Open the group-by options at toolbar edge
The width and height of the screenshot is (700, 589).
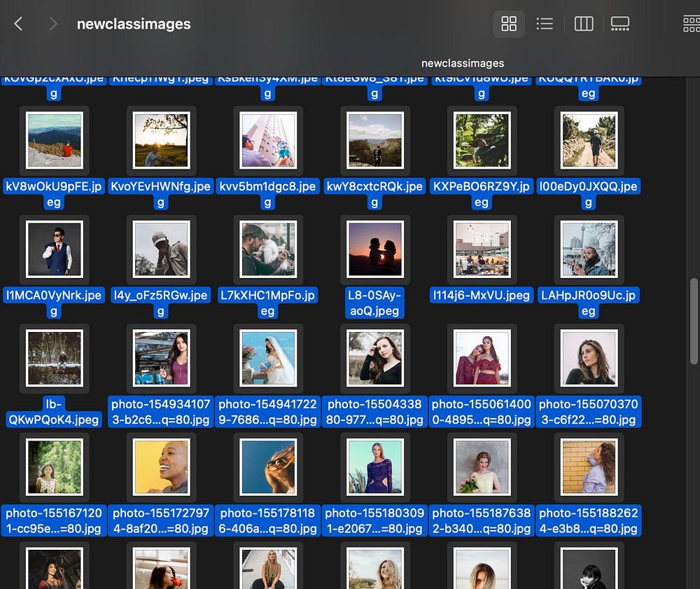pos(692,24)
